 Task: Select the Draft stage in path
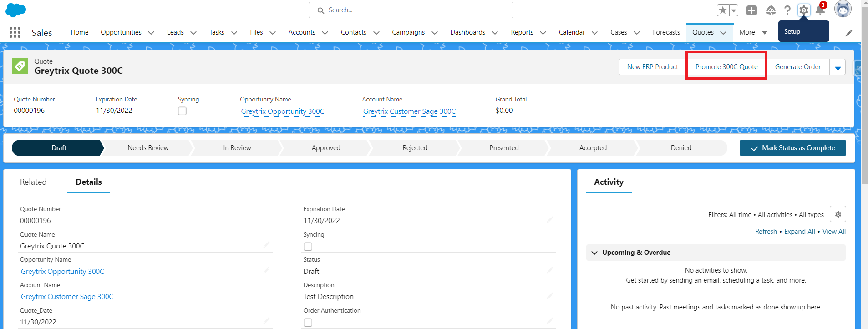coord(59,148)
